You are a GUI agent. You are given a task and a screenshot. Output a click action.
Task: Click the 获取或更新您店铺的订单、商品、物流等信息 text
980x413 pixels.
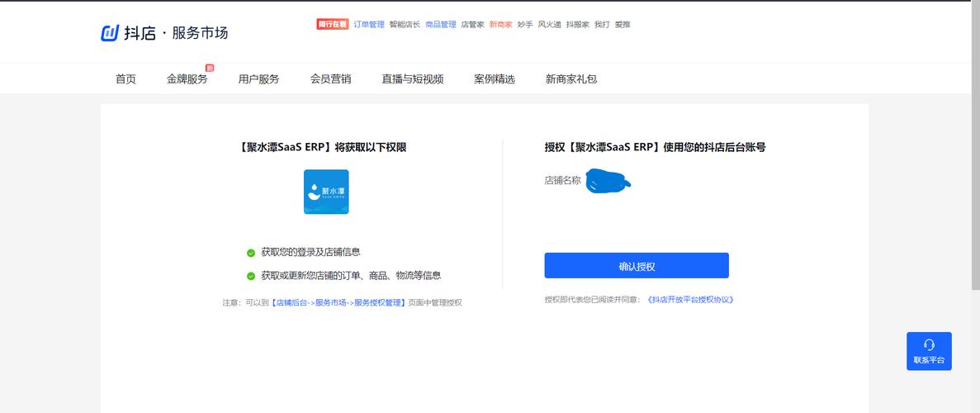[351, 275]
